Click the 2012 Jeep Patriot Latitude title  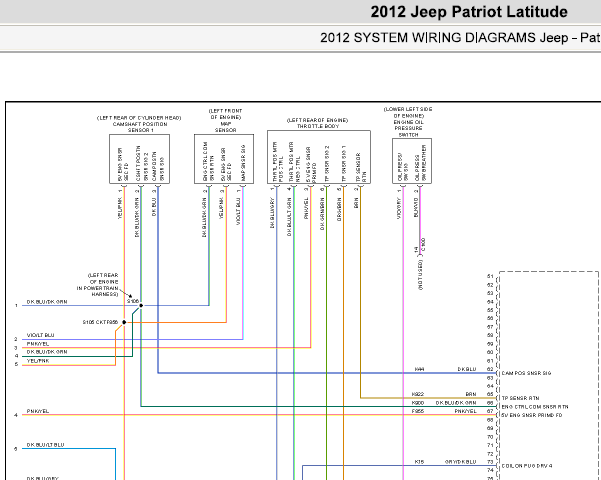(x=469, y=12)
